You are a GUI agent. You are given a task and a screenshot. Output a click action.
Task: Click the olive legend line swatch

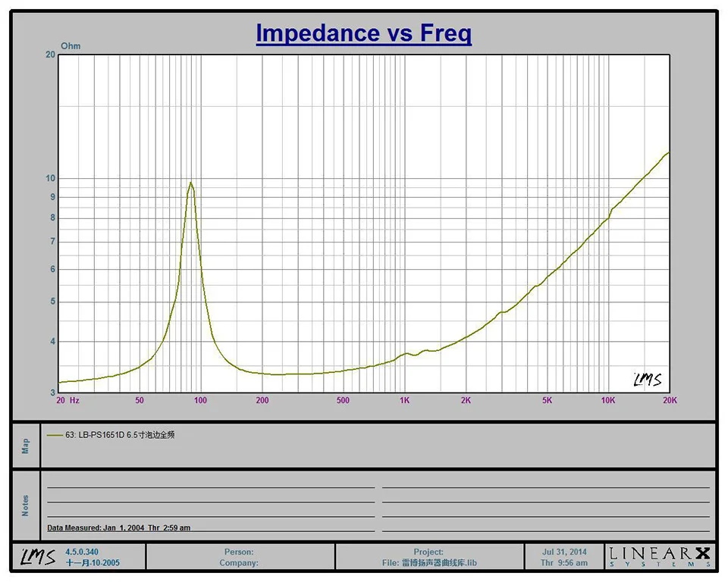pyautogui.click(x=55, y=435)
